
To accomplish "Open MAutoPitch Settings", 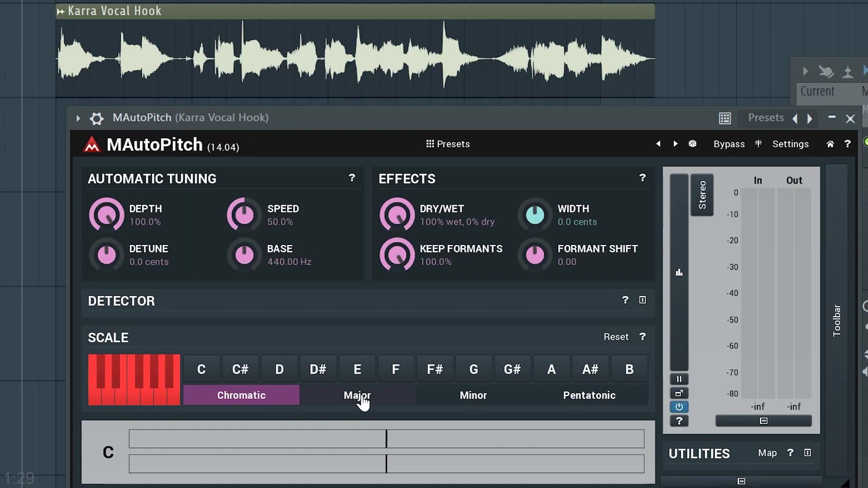I will pos(790,144).
